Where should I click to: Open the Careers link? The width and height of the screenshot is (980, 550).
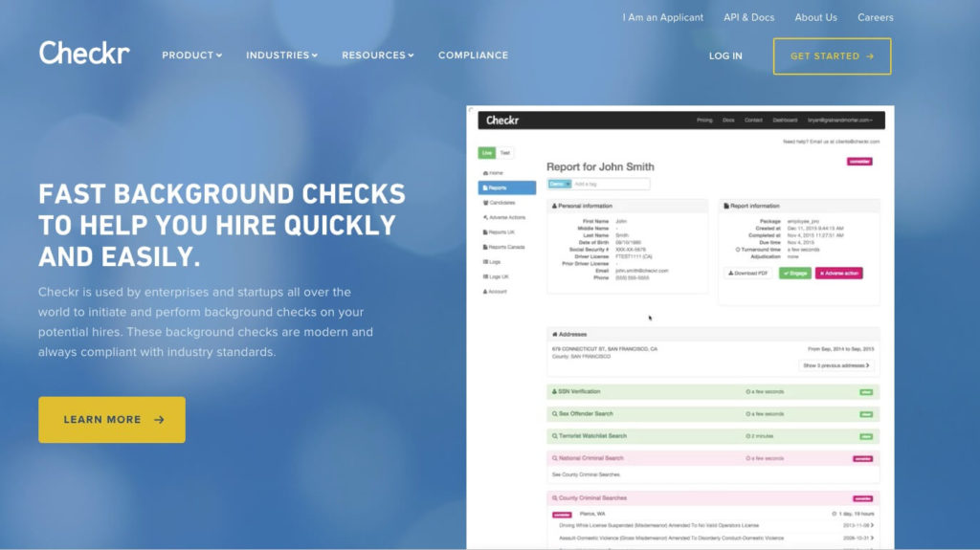[x=875, y=17]
